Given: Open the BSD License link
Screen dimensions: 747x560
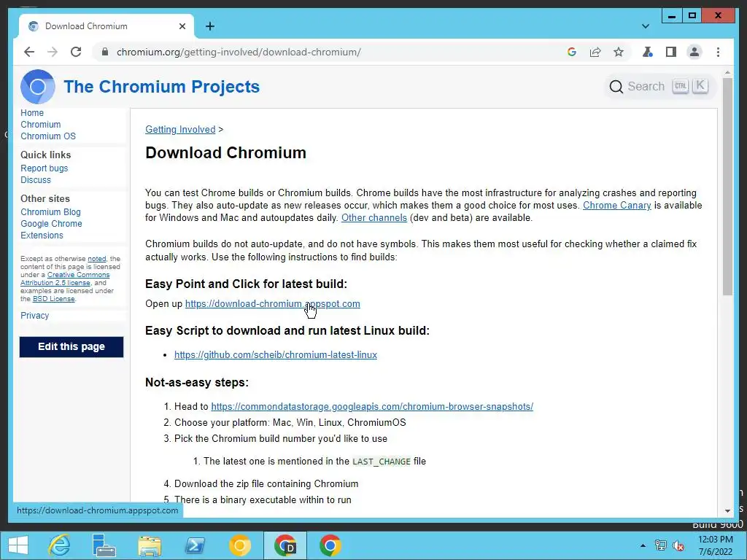Looking at the screenshot, I should coord(54,299).
